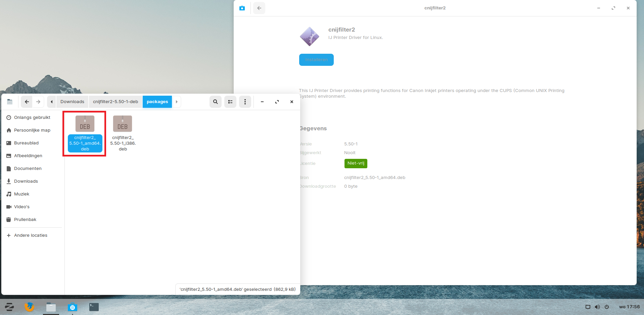Click the file manager folder icon button
The height and width of the screenshot is (315, 644).
click(10, 102)
